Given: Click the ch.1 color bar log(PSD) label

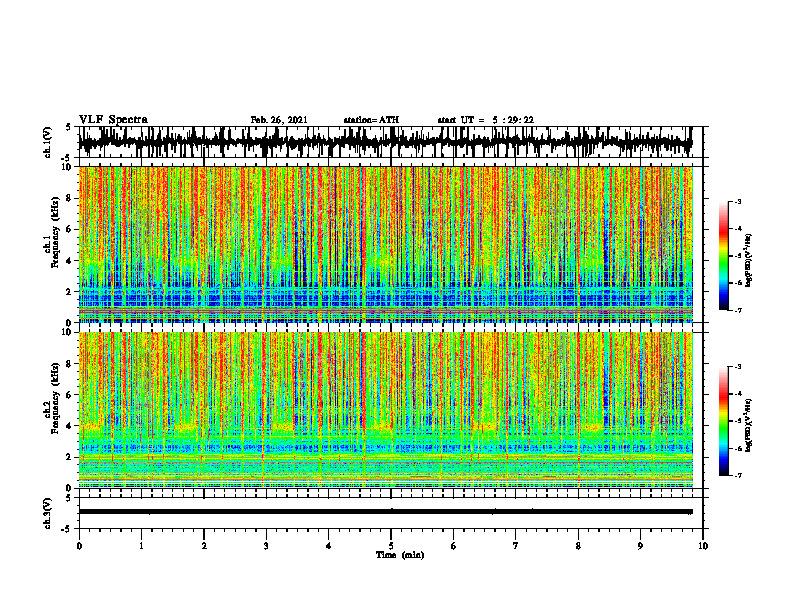Looking at the screenshot, I should tap(749, 261).
